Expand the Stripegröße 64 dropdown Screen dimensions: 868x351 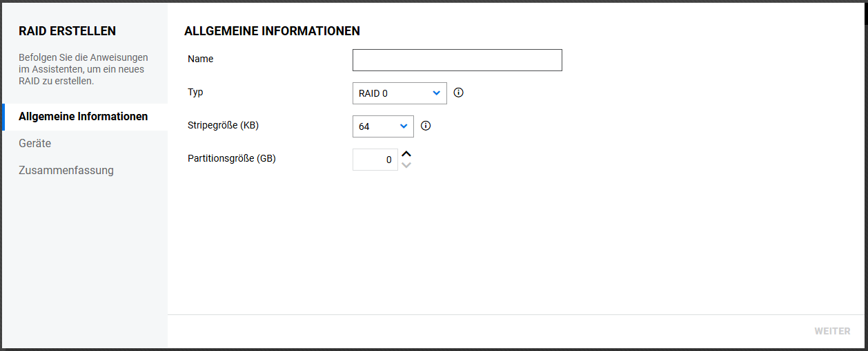coord(382,126)
